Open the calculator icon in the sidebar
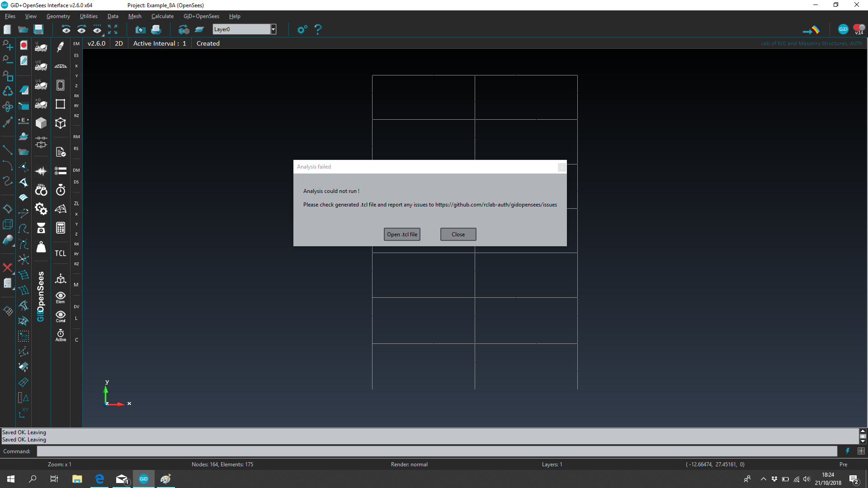Viewport: 868px width, 488px height. (60, 228)
